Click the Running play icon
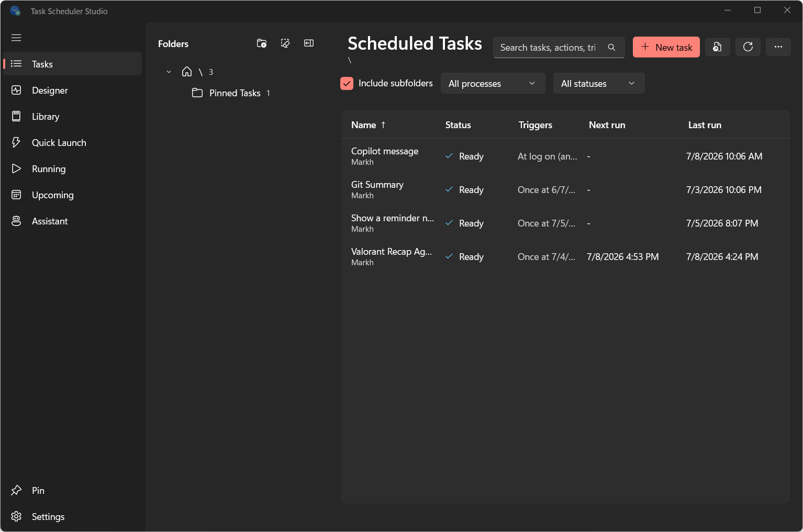803x532 pixels. 16,168
